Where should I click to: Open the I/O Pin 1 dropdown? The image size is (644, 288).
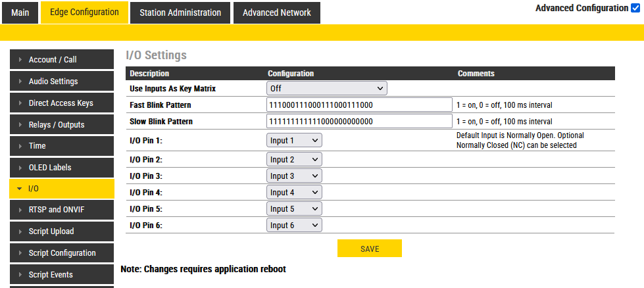point(294,140)
